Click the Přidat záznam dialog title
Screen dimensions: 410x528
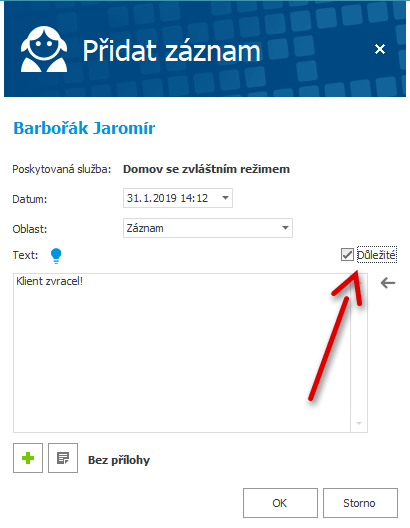coord(172,51)
